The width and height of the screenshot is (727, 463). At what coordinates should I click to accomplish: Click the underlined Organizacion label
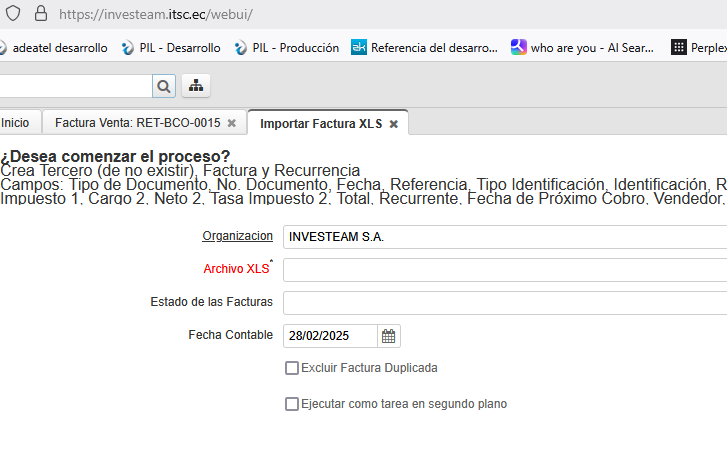[237, 236]
